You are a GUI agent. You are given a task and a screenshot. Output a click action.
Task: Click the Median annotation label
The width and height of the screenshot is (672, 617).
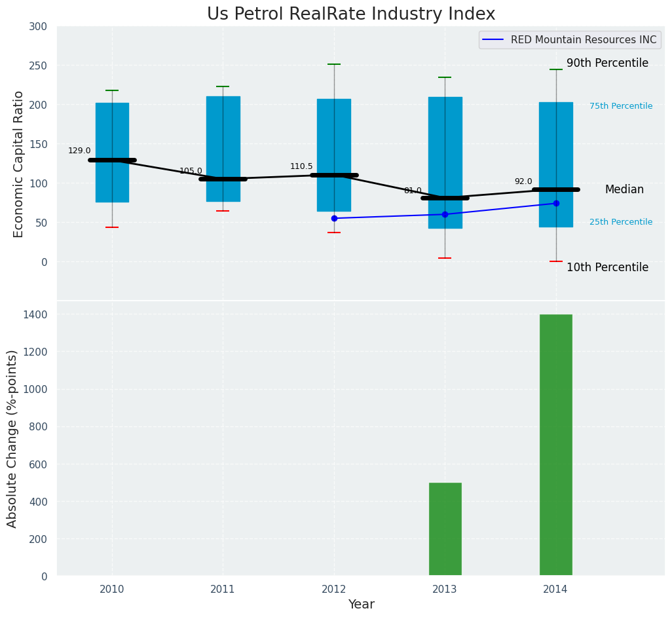coord(624,189)
